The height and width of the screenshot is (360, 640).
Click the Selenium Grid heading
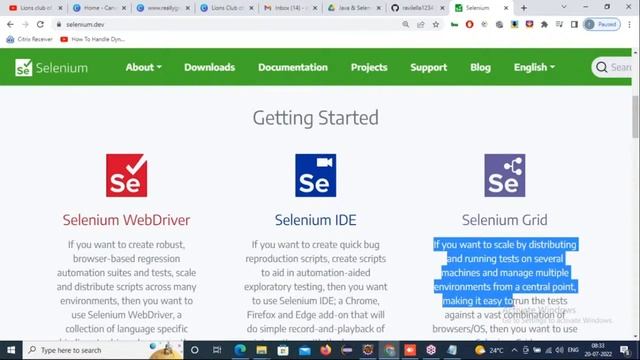pyautogui.click(x=505, y=220)
